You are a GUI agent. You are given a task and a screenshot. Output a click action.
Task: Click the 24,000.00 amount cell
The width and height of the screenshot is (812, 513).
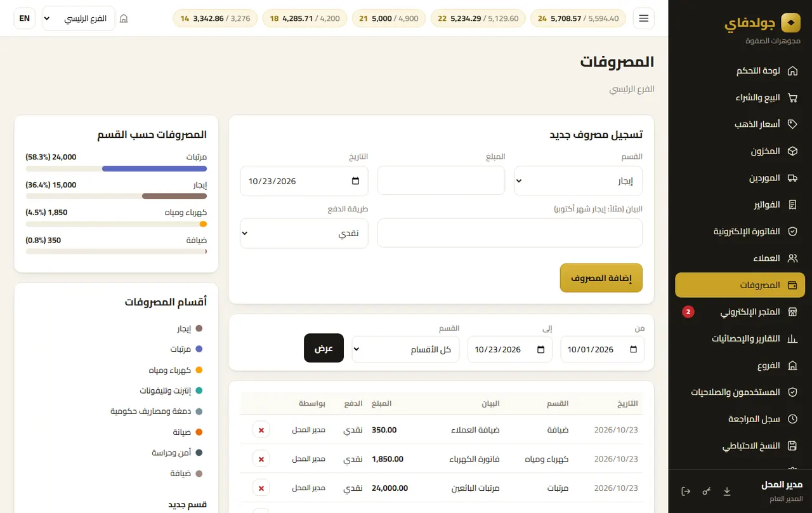(390, 488)
